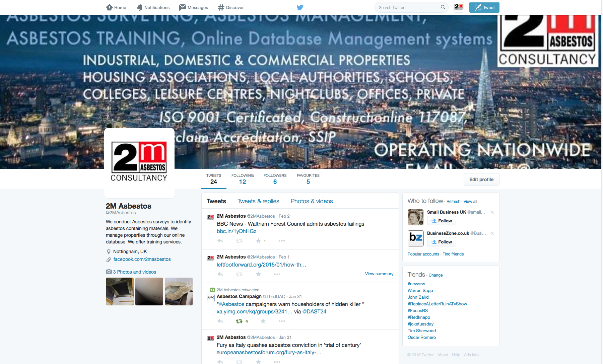Reply to the Asbestos Campaign tweet
The image size is (603, 364).
(x=220, y=321)
